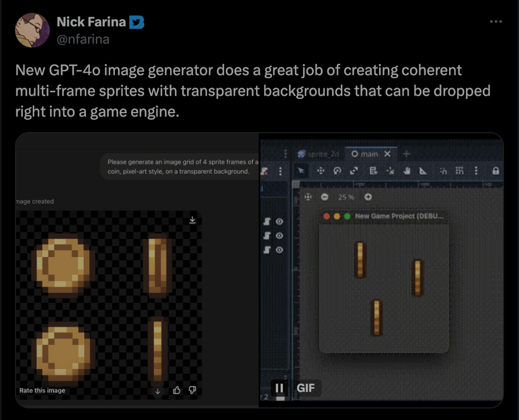519x420 pixels.
Task: Maximize New Game Project window with green button
Action: (x=347, y=216)
